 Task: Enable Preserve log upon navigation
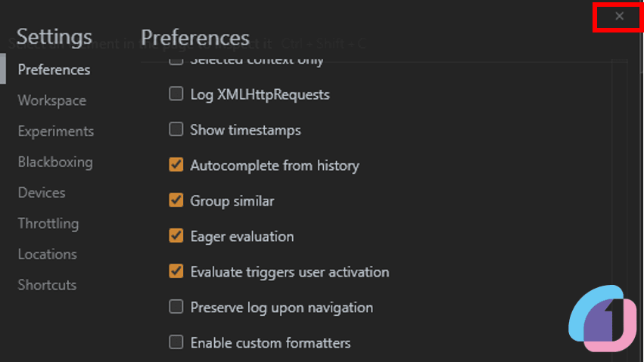pos(176,307)
